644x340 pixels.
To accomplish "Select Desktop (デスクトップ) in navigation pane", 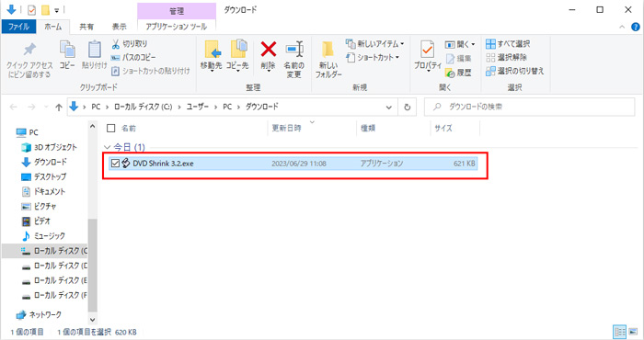I will [43, 176].
